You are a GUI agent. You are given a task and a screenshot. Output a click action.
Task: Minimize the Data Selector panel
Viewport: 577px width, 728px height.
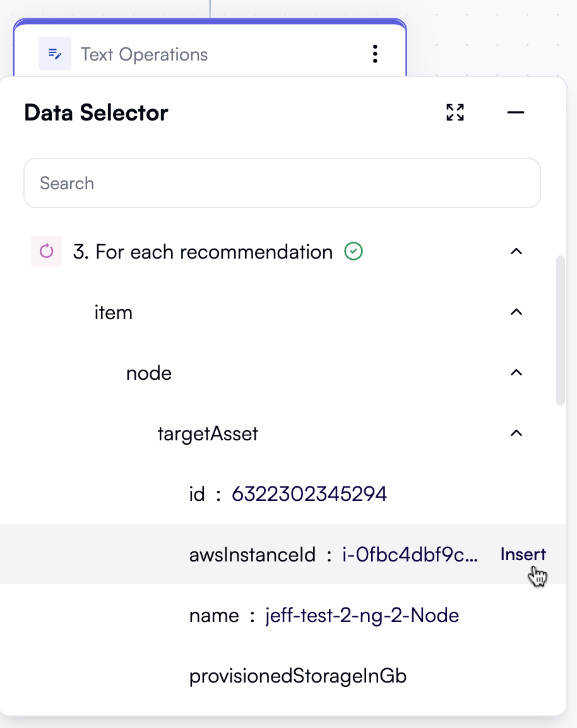(x=516, y=112)
